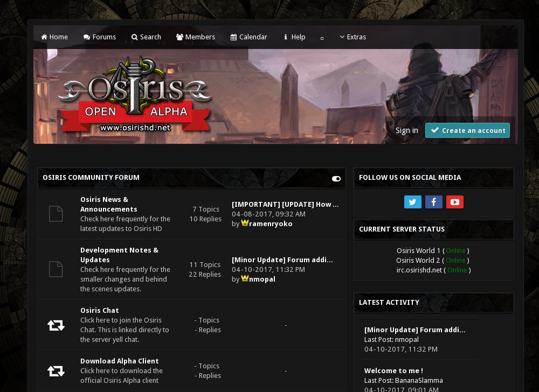Screen dimensions: 539x392
Task: Open the YouTube social media icon
Action: (x=454, y=202)
